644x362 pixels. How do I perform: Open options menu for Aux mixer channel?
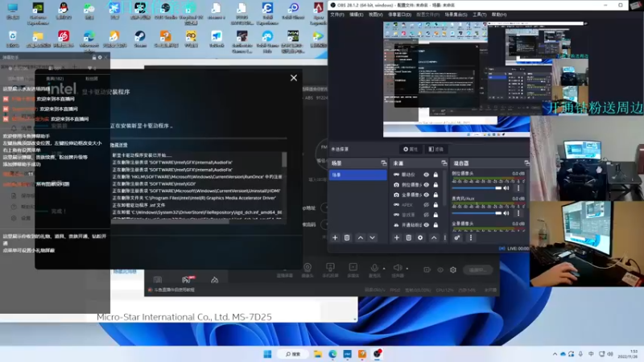pos(518,213)
